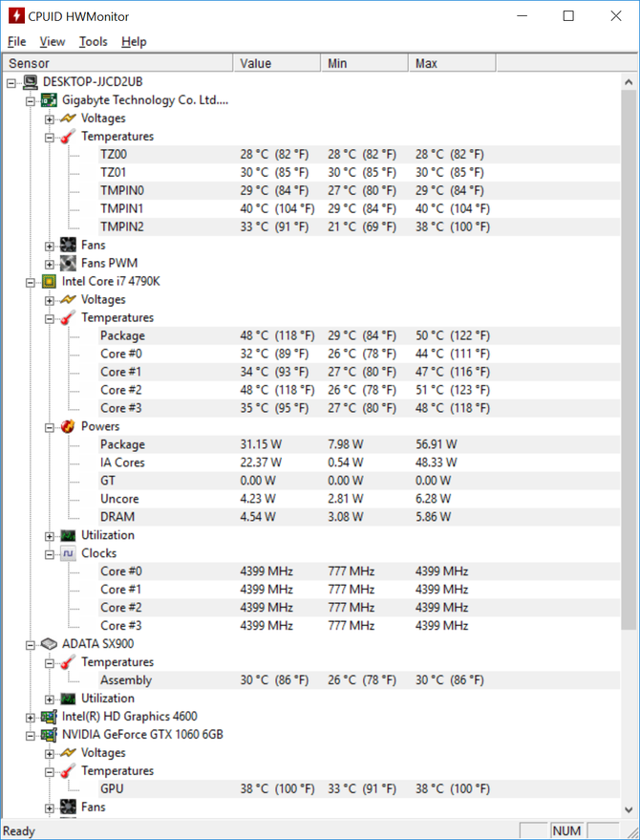Viewport: 640px width, 840px height.
Task: Select the TMPIN1 temperature row
Action: point(359,209)
